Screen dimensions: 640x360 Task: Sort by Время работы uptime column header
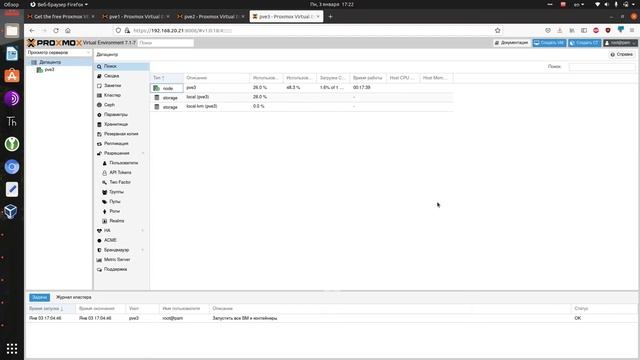click(x=368, y=78)
